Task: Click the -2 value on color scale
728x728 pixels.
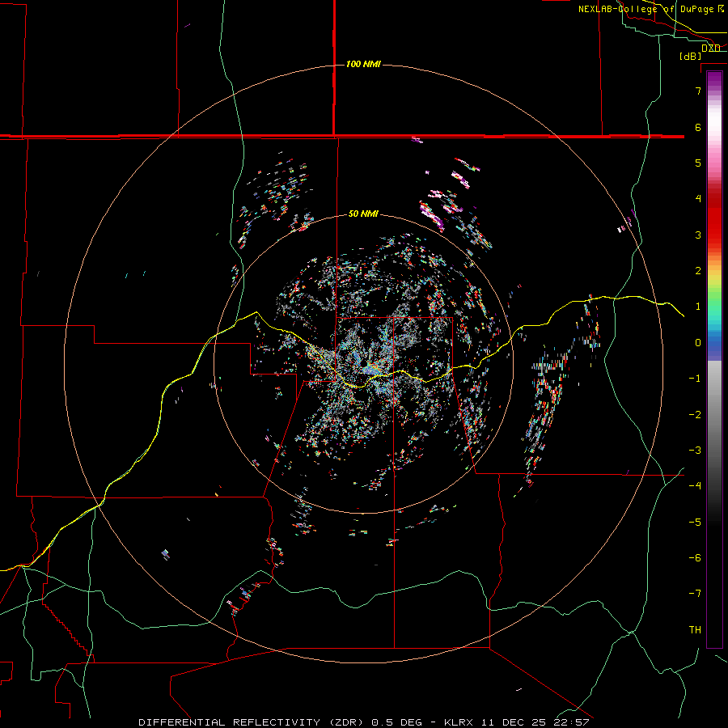Action: tap(695, 415)
